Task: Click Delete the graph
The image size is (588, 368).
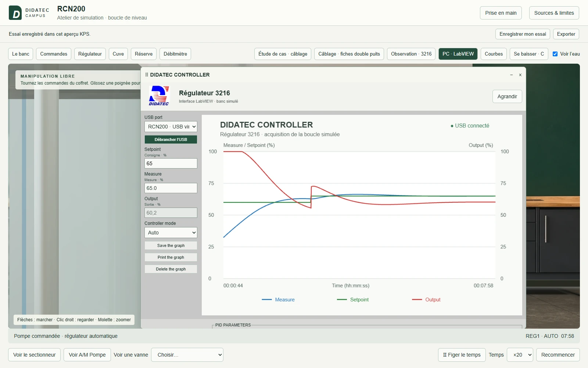Action: click(171, 269)
